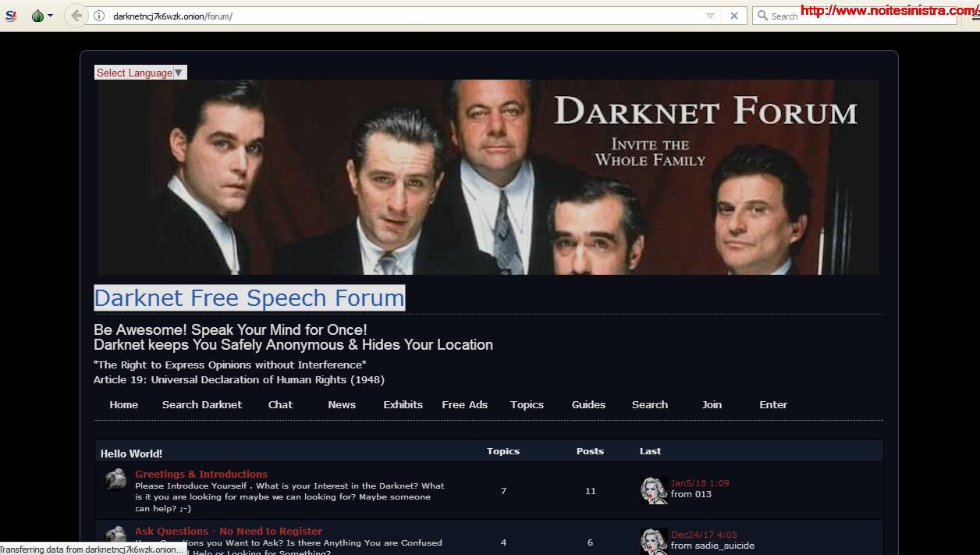The width and height of the screenshot is (980, 555).
Task: Open Guides from the navigation bar
Action: coord(588,404)
